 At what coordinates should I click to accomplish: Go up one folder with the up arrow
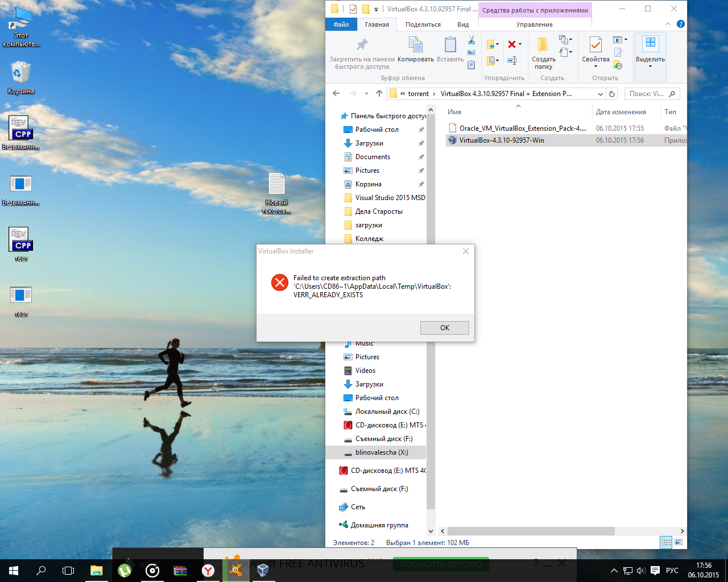coord(379,94)
